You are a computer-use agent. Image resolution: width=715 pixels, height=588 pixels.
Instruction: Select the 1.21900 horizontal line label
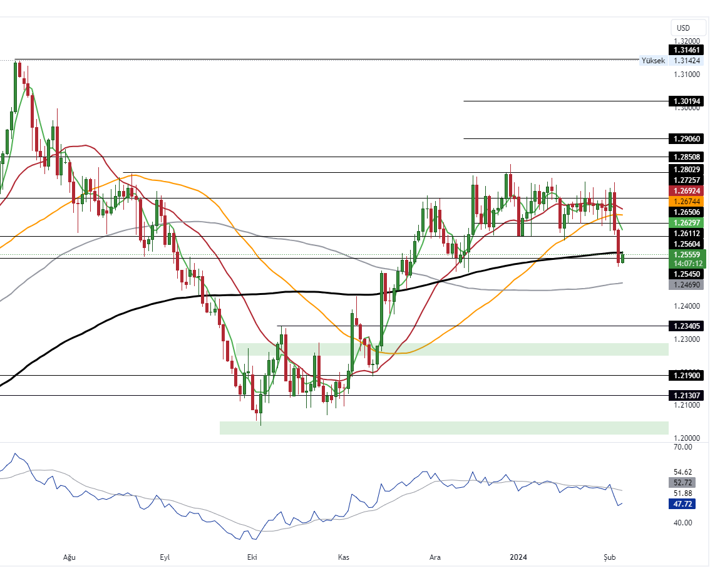[x=686, y=375]
